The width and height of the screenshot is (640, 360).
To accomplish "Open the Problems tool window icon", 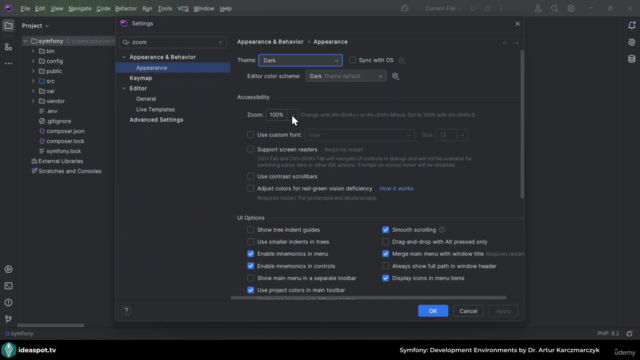I will click(8, 302).
